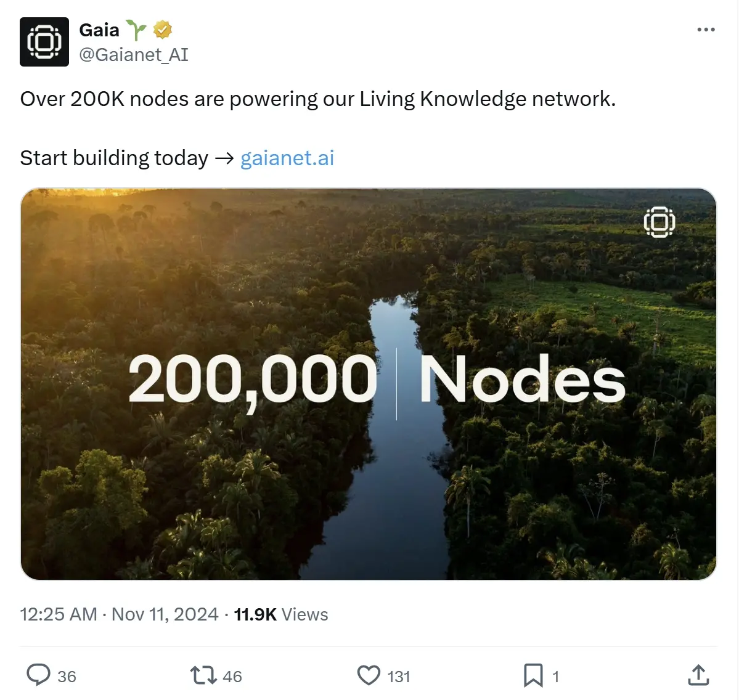Image resolution: width=739 pixels, height=700 pixels.
Task: Expand repost options from retweet control
Action: (203, 675)
